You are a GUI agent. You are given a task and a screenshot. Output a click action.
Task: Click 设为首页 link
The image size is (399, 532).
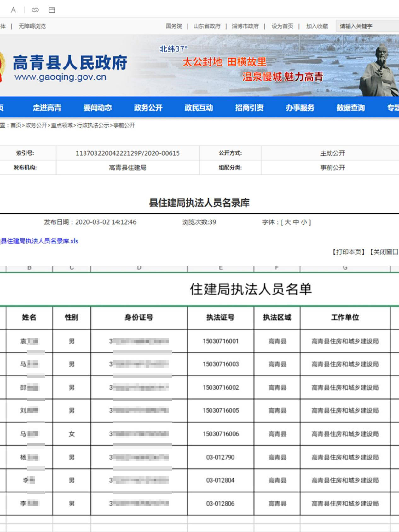coord(282,26)
